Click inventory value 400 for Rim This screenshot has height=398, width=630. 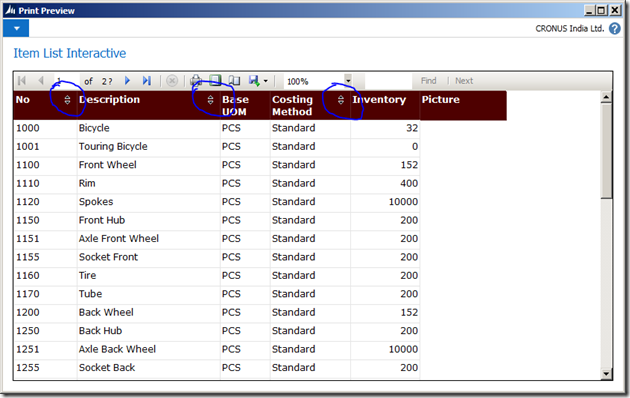(x=385, y=184)
